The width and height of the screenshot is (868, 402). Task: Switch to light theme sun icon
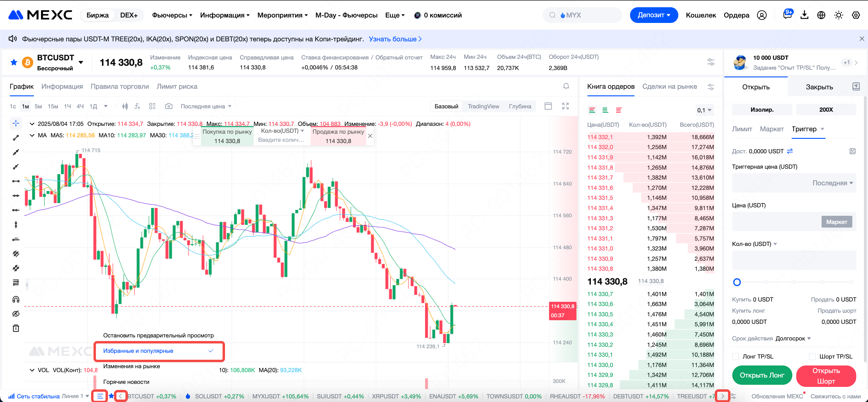tap(838, 15)
